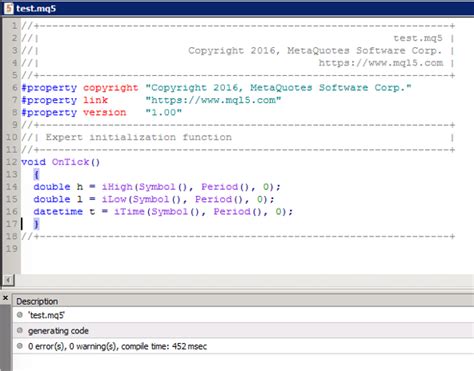This screenshot has width=474, height=371.
Task: Click the status dot beside '0 error(s)' line
Action: 20,346
